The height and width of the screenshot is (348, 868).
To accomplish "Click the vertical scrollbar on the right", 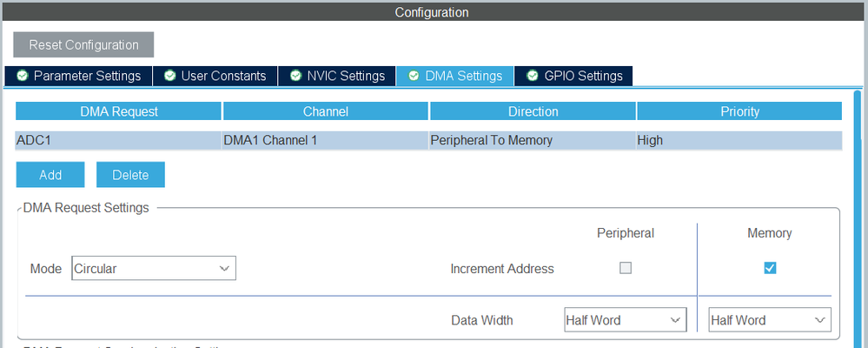I will (857, 219).
